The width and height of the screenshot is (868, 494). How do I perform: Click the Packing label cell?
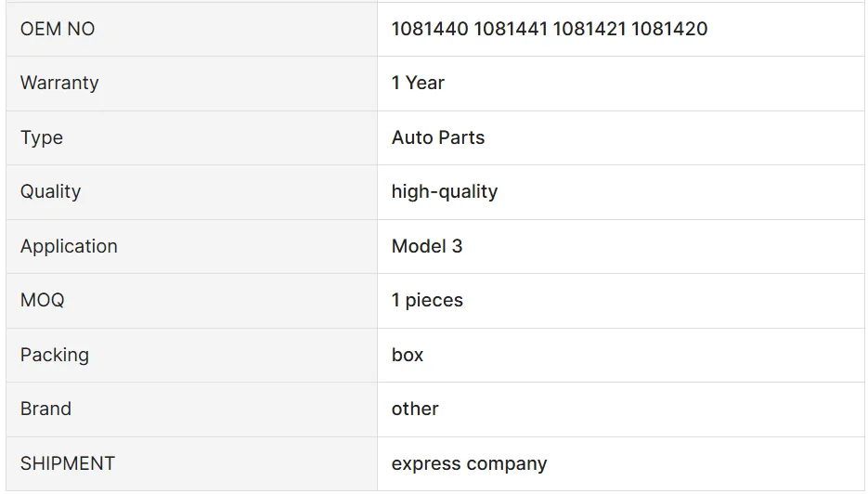tap(55, 355)
